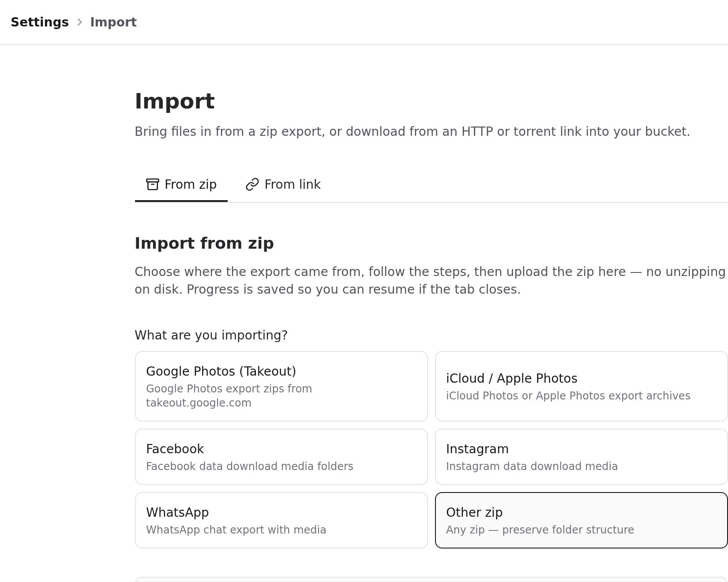Viewport: 728px width, 582px height.
Task: Click 'iCloud Photos or Apple Photos export archives' text
Action: click(x=568, y=395)
